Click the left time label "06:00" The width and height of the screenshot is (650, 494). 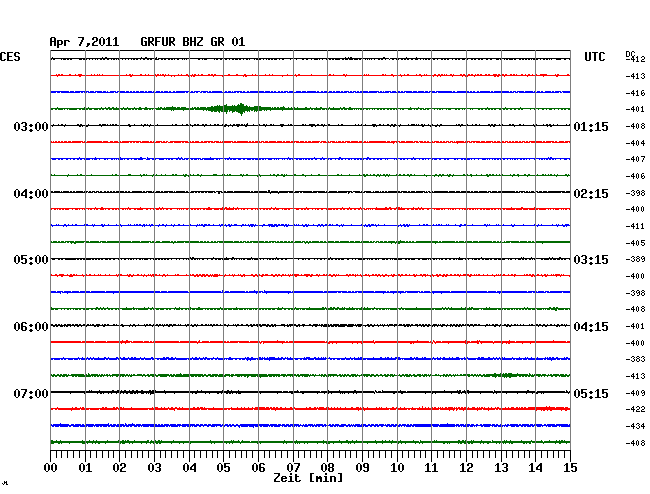pos(31,327)
